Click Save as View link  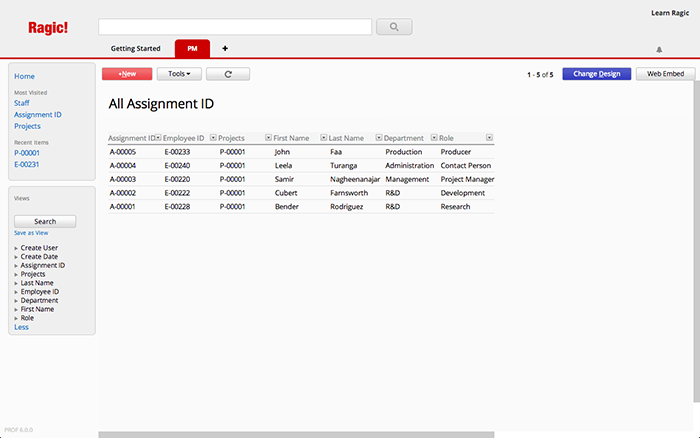(31, 233)
